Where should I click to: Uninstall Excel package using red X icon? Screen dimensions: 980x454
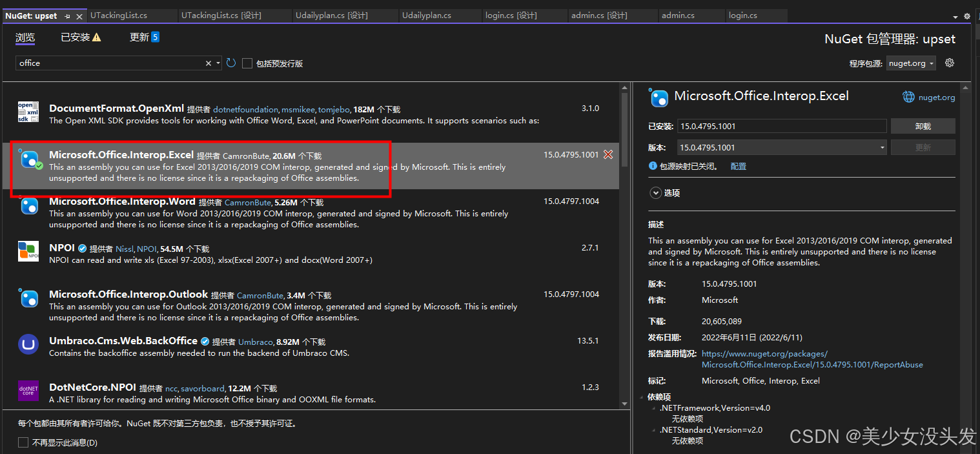[x=607, y=155]
